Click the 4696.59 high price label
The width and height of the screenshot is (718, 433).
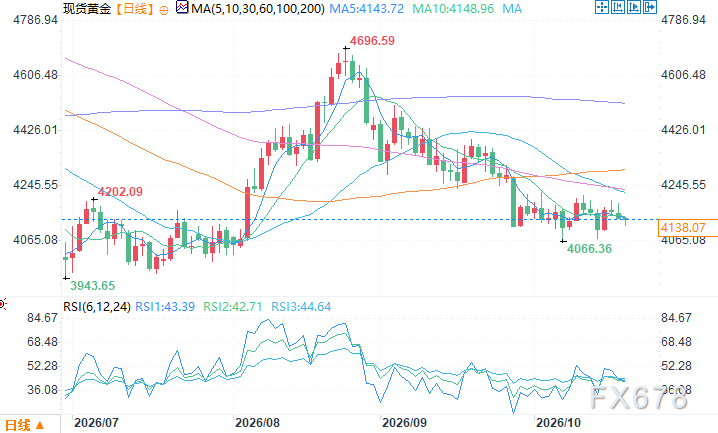point(372,41)
